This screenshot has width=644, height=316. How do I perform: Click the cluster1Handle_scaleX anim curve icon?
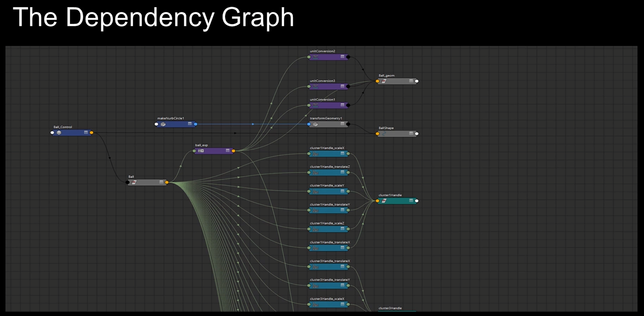point(315,154)
